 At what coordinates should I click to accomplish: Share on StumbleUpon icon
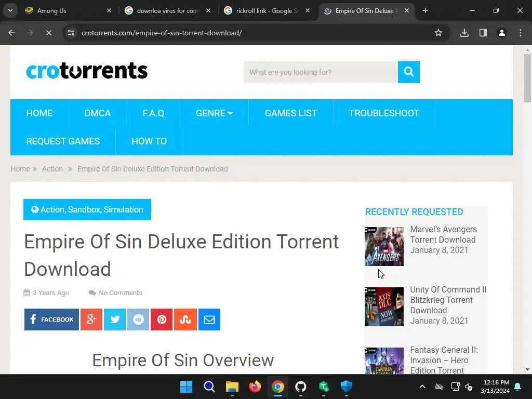(x=185, y=320)
